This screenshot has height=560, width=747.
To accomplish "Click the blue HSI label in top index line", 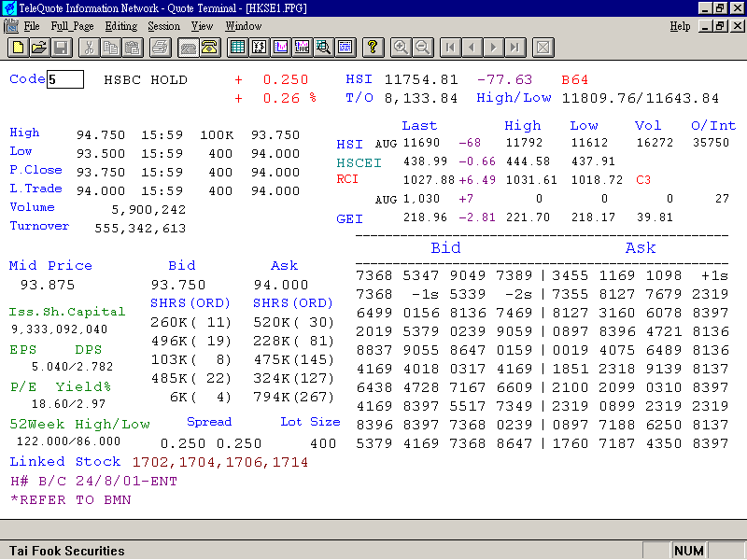I will click(x=359, y=79).
